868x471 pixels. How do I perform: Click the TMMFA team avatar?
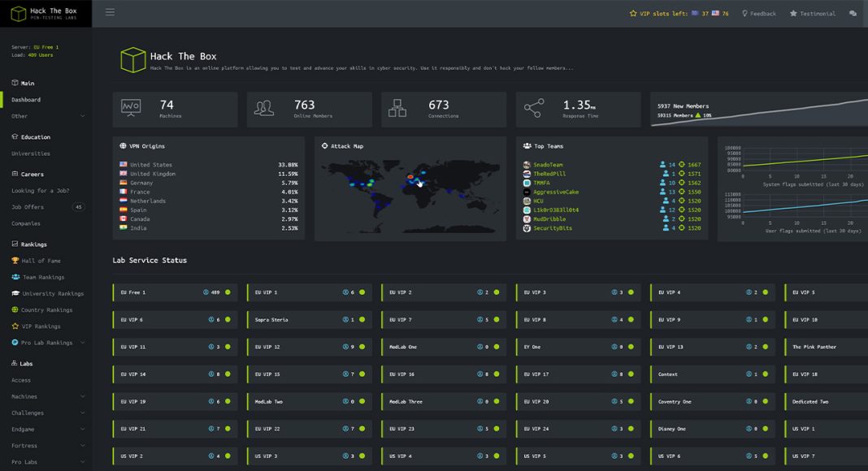click(x=527, y=183)
